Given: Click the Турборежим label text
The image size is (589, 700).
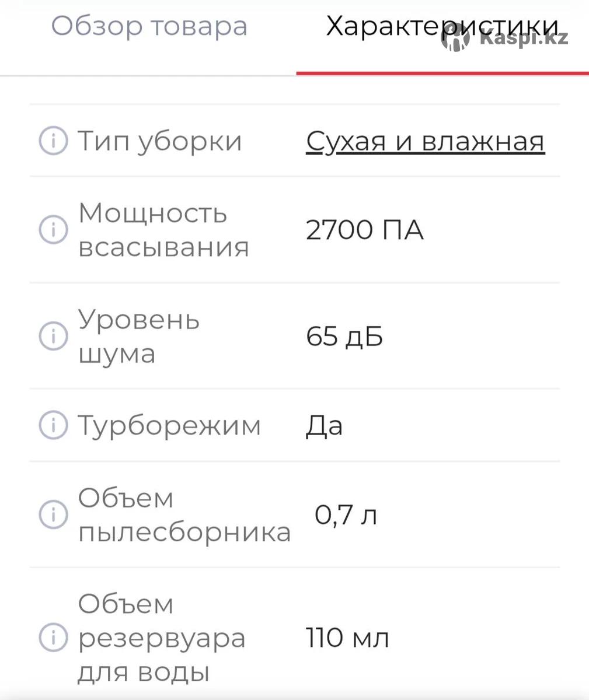Looking at the screenshot, I should (169, 425).
